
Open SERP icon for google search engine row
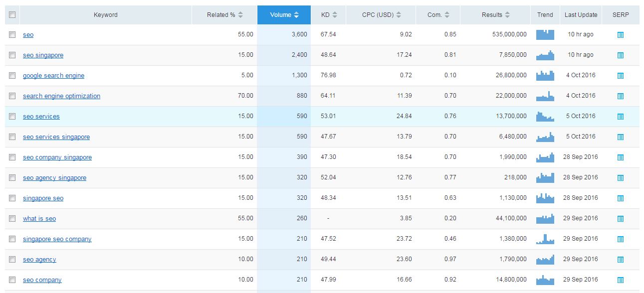click(x=621, y=76)
